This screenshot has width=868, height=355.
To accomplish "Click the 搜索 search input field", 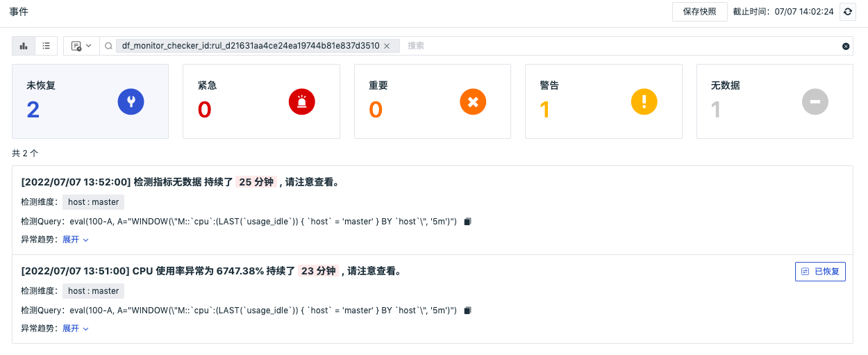I will [618, 46].
